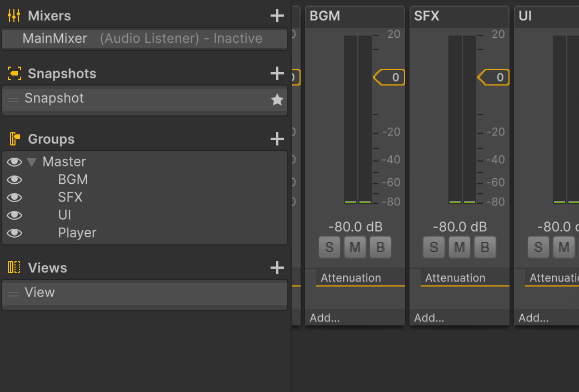Add a new view with plus icon
This screenshot has height=392, width=579.
pos(277,268)
